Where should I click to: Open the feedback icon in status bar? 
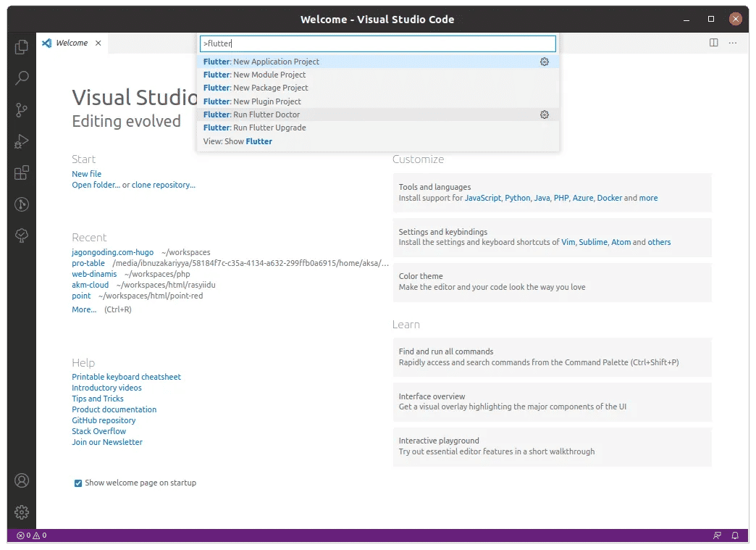(718, 535)
